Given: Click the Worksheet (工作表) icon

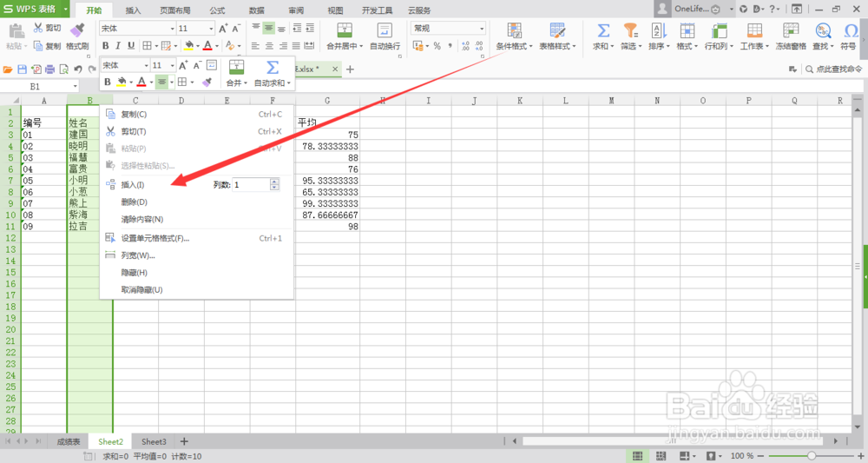Looking at the screenshot, I should (754, 30).
